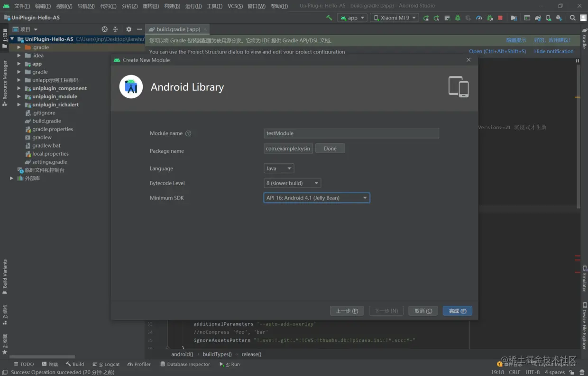This screenshot has height=376, width=588.
Task: Open the 构建(B) menu
Action: click(x=172, y=6)
